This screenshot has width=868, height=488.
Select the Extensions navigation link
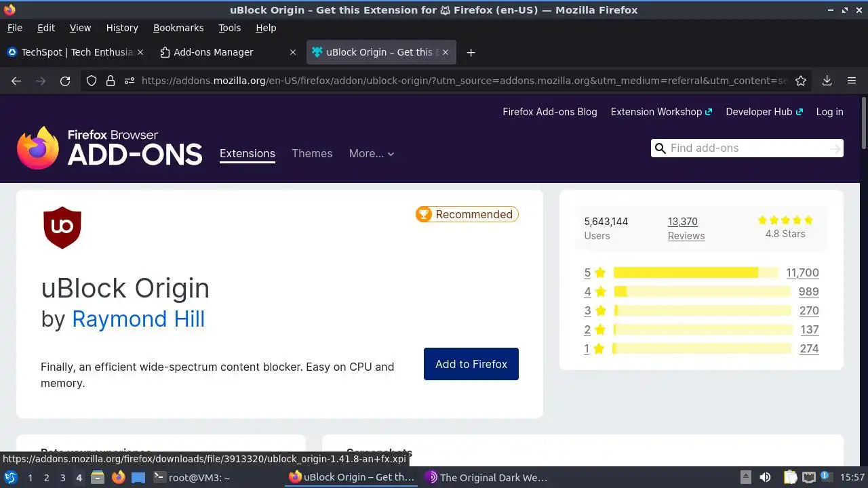pos(248,153)
